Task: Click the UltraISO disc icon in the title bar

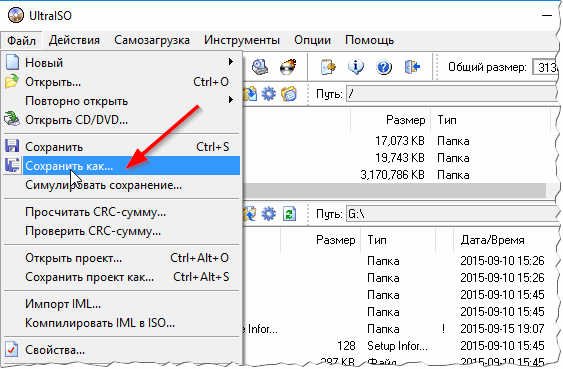Action: [x=16, y=15]
